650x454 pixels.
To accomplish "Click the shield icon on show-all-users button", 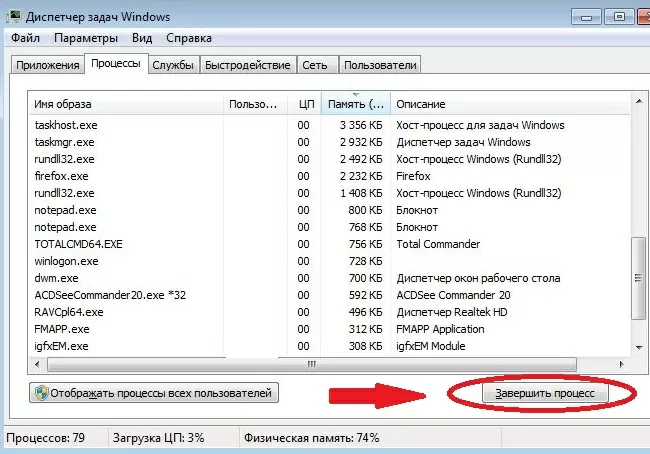I will (x=43, y=394).
